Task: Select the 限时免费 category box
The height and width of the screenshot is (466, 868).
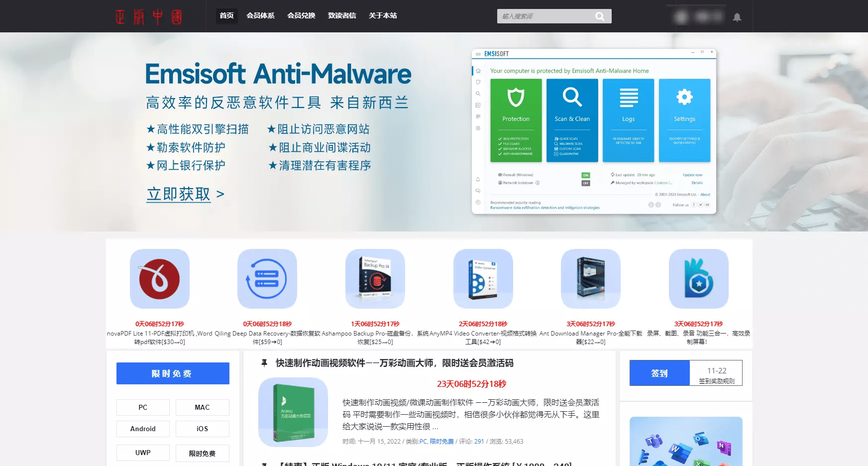Action: [202, 453]
